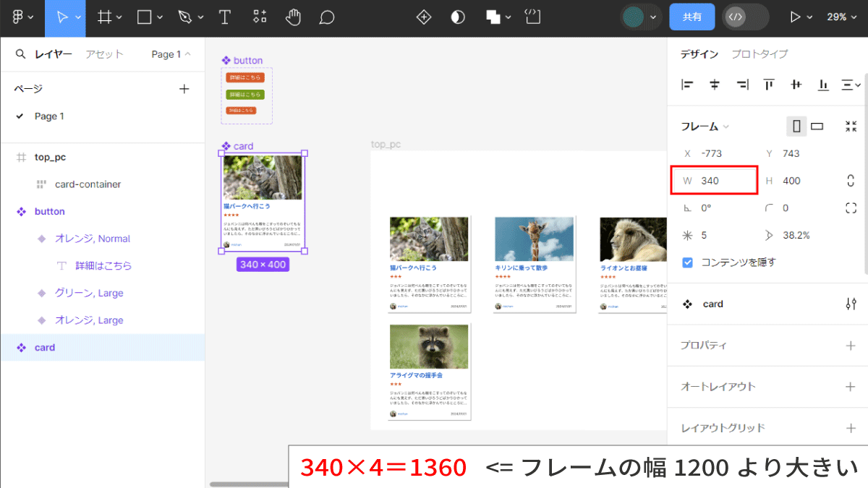868x488 pixels.
Task: Open the present options dropdown arrow
Action: coord(810,17)
